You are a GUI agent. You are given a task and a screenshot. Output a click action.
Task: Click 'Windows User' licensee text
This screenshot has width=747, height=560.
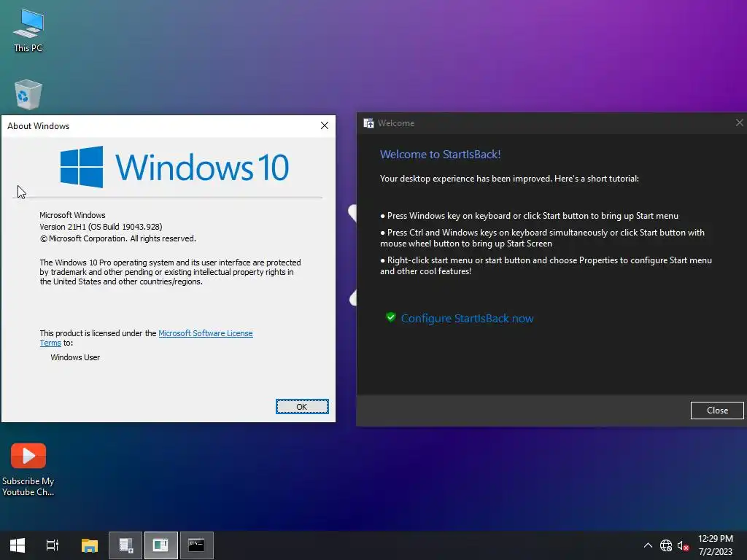[75, 357]
